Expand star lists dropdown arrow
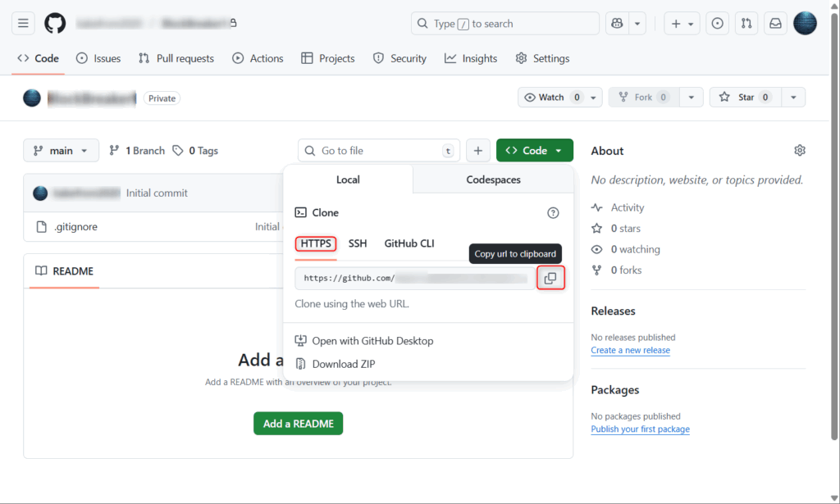 click(x=793, y=98)
